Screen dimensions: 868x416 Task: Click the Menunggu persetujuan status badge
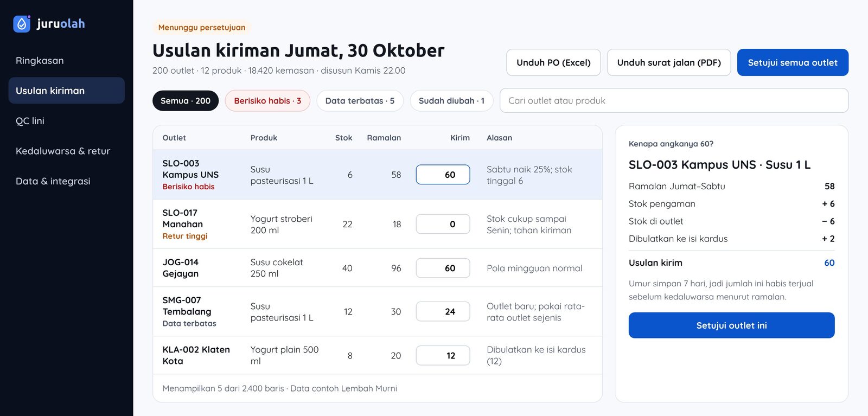(x=202, y=27)
